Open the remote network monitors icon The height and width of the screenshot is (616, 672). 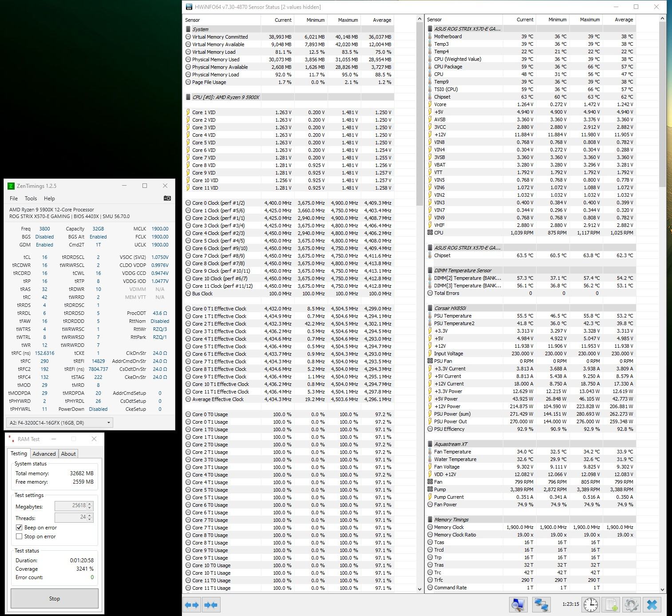(541, 604)
